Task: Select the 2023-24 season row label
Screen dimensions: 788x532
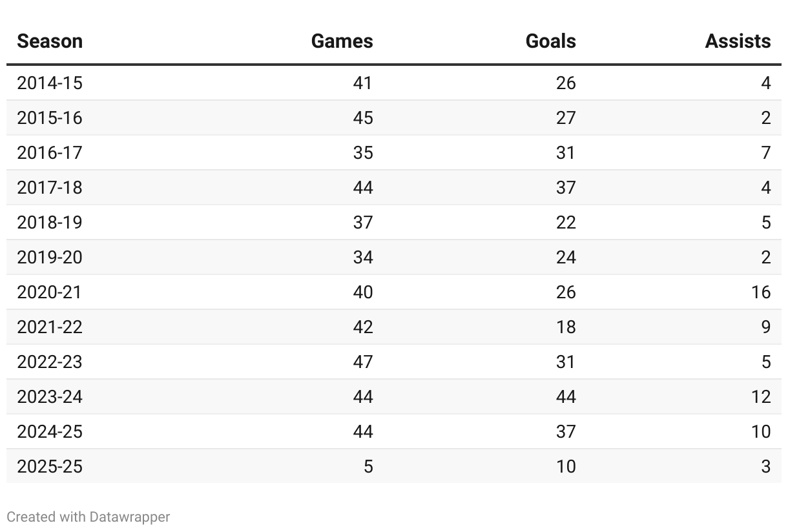Action: (x=50, y=397)
